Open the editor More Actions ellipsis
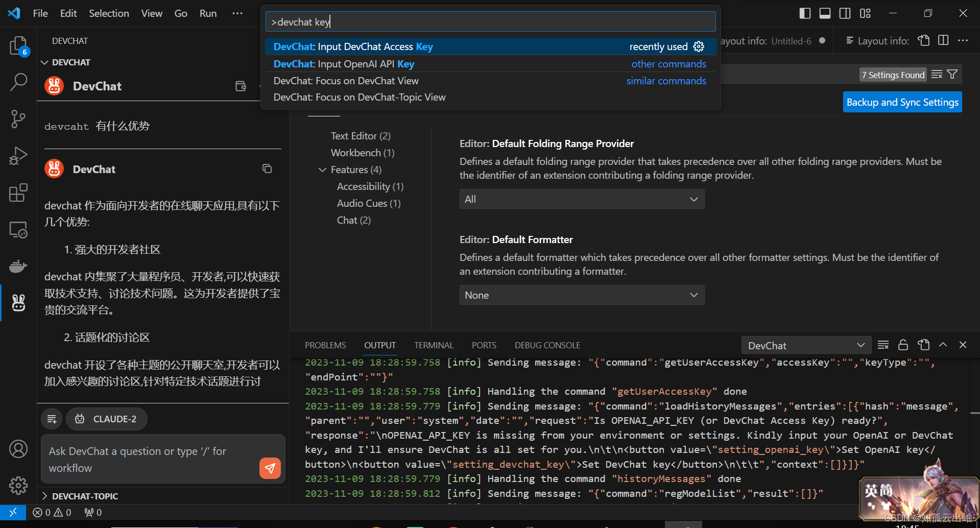The image size is (980, 528). point(963,40)
